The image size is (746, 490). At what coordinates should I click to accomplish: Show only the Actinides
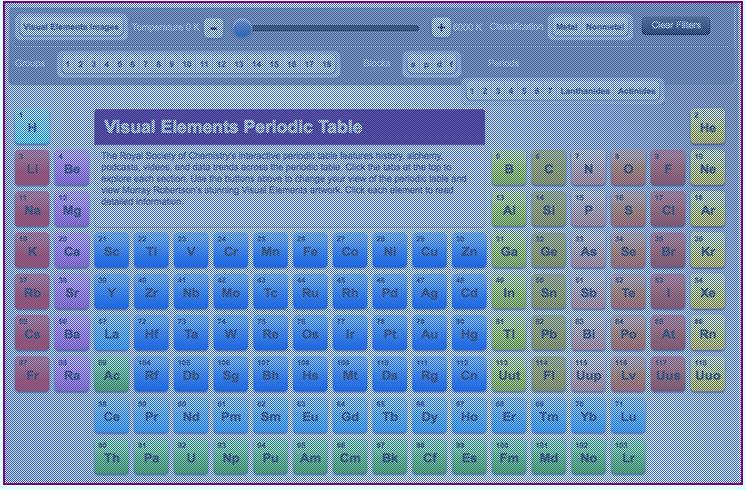637,91
